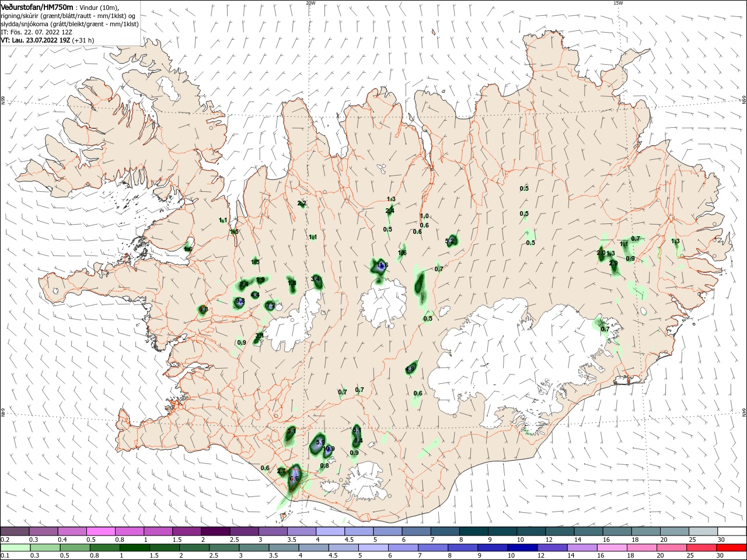Click the dusky purple 0.2 snow legend swatch
This screenshot has width=747, height=560.
tap(15, 531)
